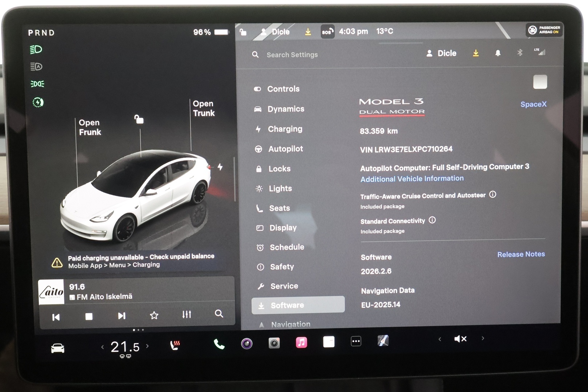The height and width of the screenshot is (392, 588).
Task: Open the dashcam app icon
Action: click(x=247, y=343)
